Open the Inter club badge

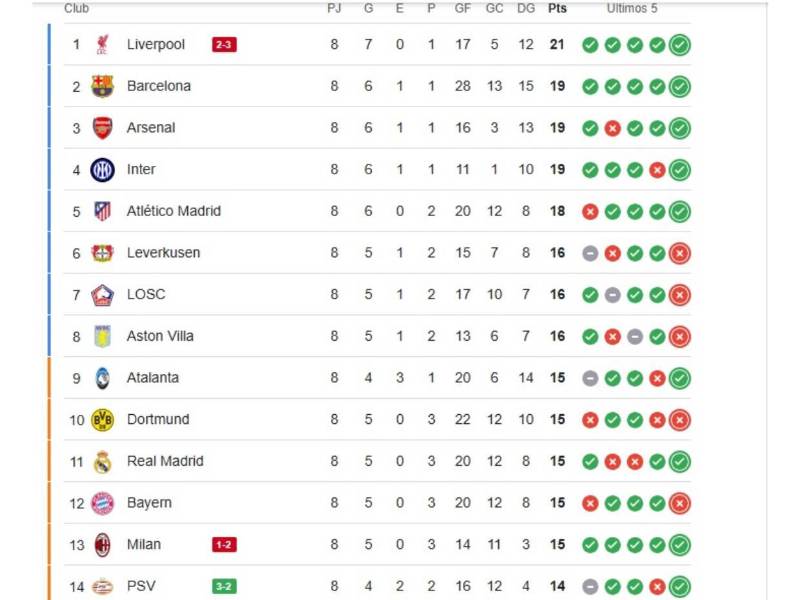(x=103, y=169)
